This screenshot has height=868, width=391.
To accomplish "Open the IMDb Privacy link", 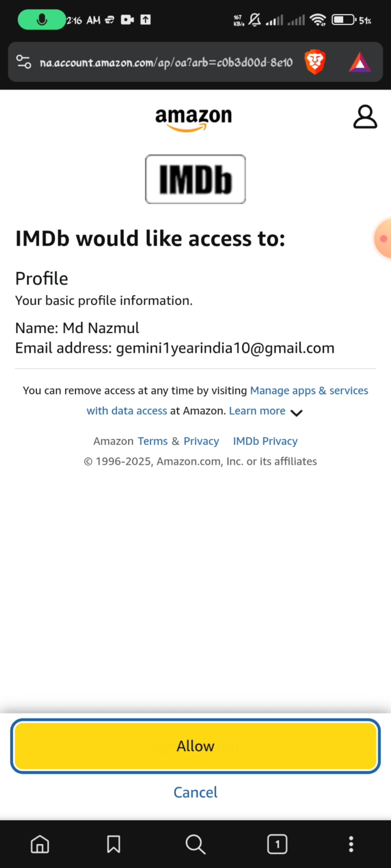I will [265, 441].
